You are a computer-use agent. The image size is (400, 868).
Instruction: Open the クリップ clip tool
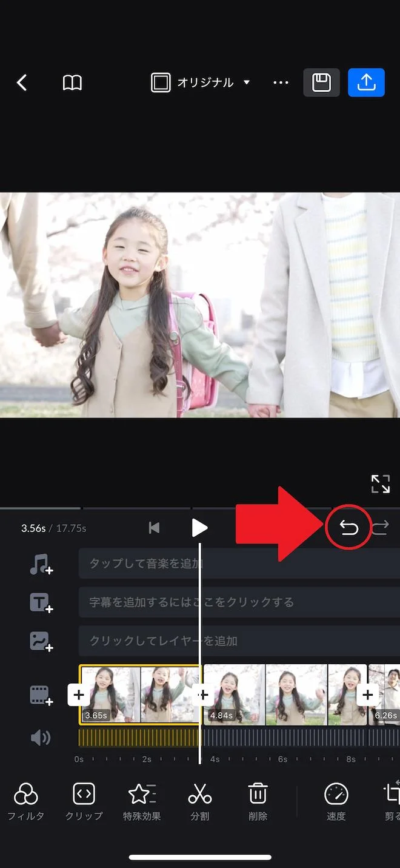(x=84, y=801)
